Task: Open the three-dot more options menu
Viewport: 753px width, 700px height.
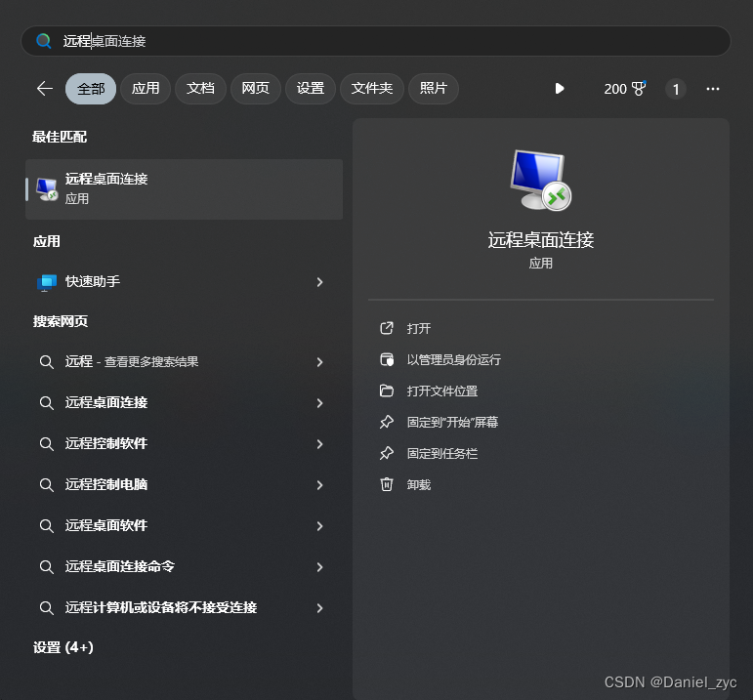Action: (713, 89)
